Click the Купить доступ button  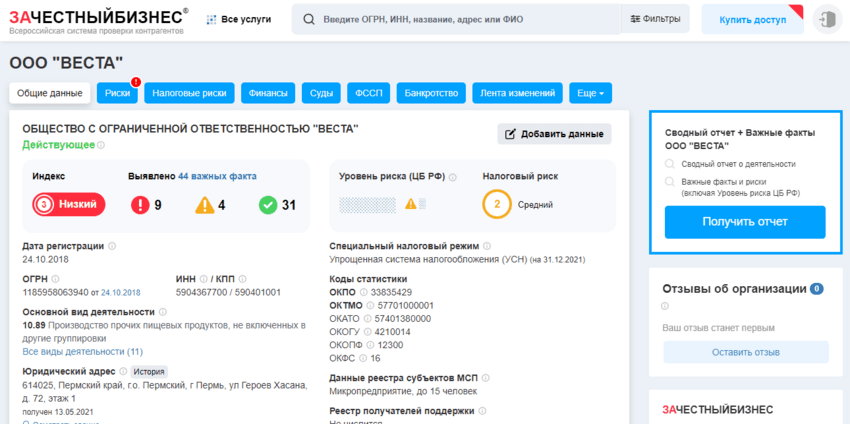point(752,20)
